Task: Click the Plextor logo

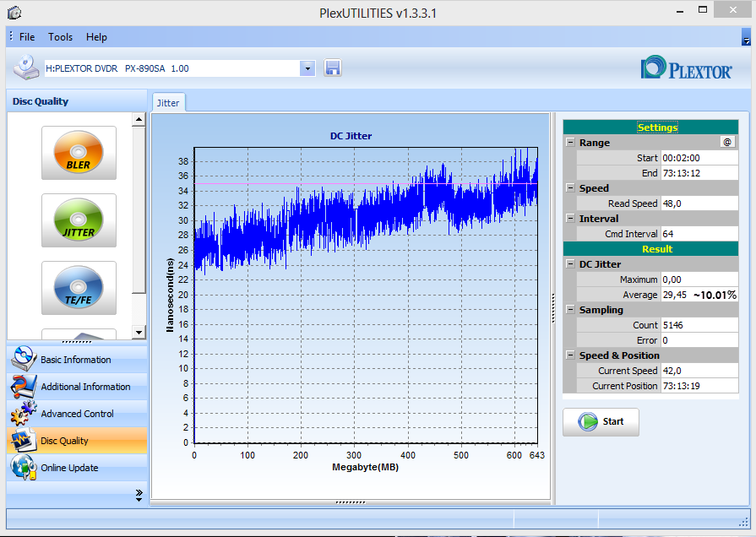Action: coord(686,68)
